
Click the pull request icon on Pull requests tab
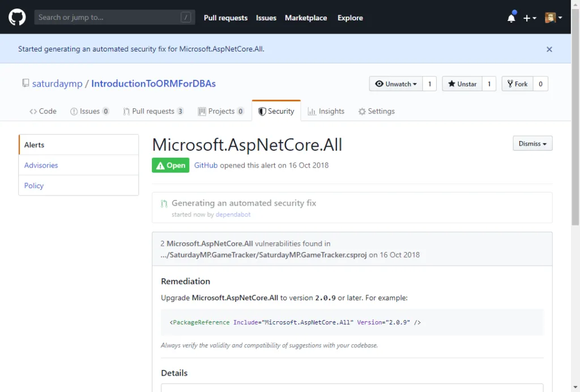click(x=126, y=112)
